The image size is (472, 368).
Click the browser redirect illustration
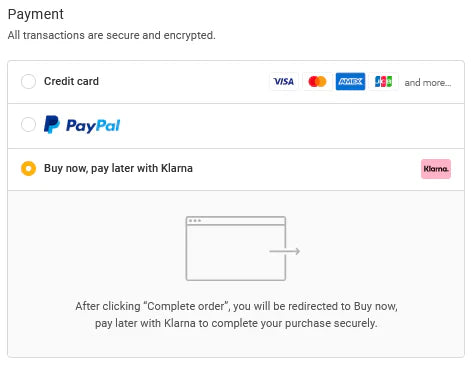pos(243,249)
